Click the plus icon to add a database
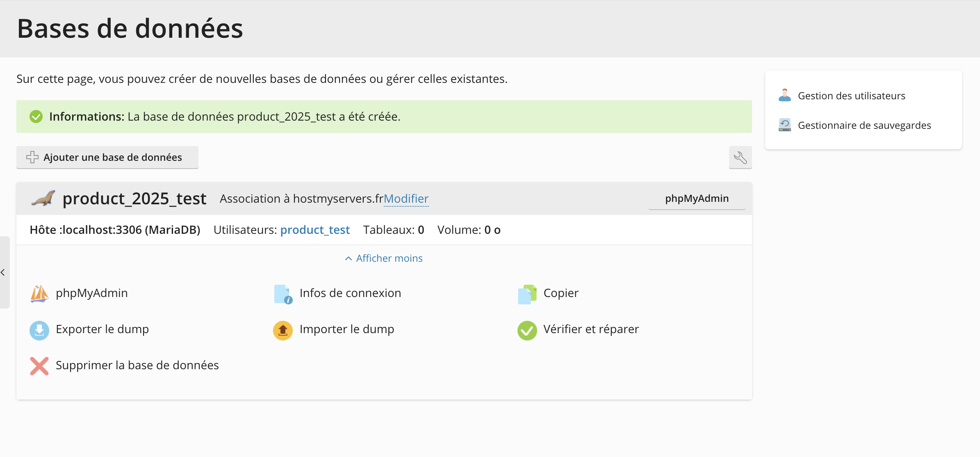 [x=32, y=157]
